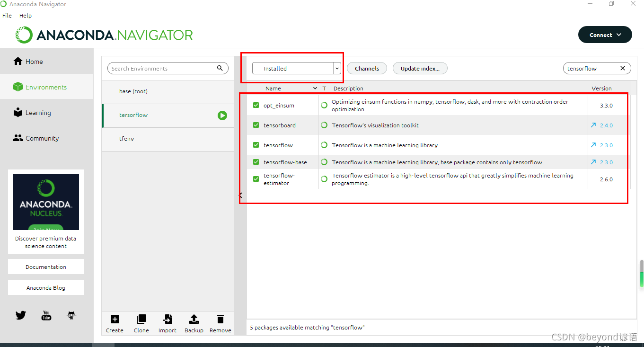Viewport: 644px width, 347px height.
Task: Select the Environments tab
Action: click(x=47, y=87)
